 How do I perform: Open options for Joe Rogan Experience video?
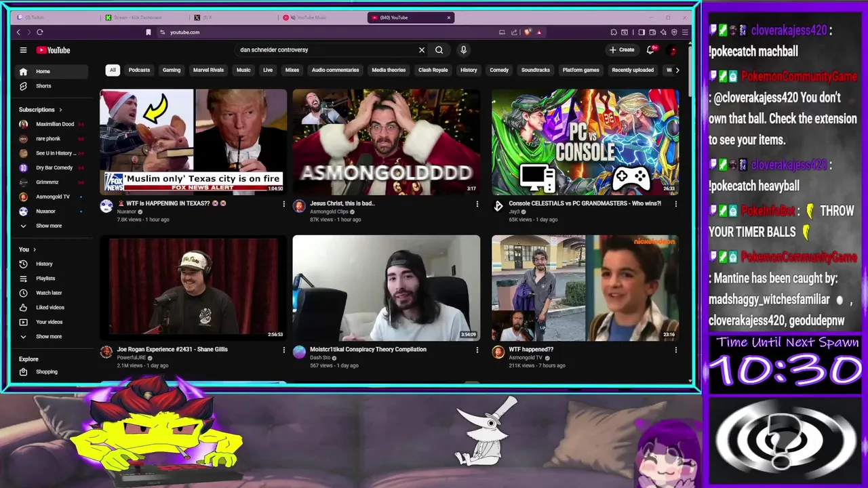pyautogui.click(x=284, y=350)
